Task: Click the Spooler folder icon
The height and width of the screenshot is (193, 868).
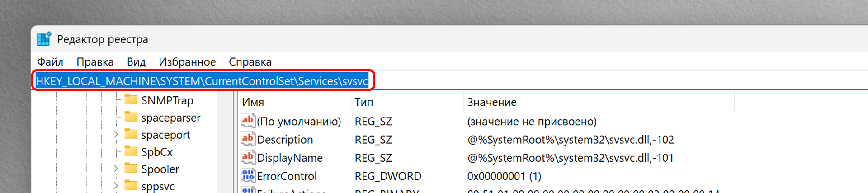Action: pos(131,169)
